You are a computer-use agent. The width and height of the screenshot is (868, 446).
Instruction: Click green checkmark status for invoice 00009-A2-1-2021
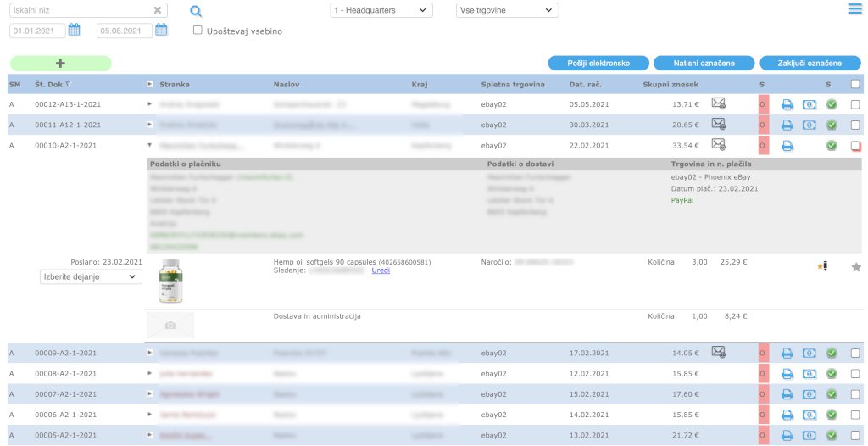[x=832, y=353]
